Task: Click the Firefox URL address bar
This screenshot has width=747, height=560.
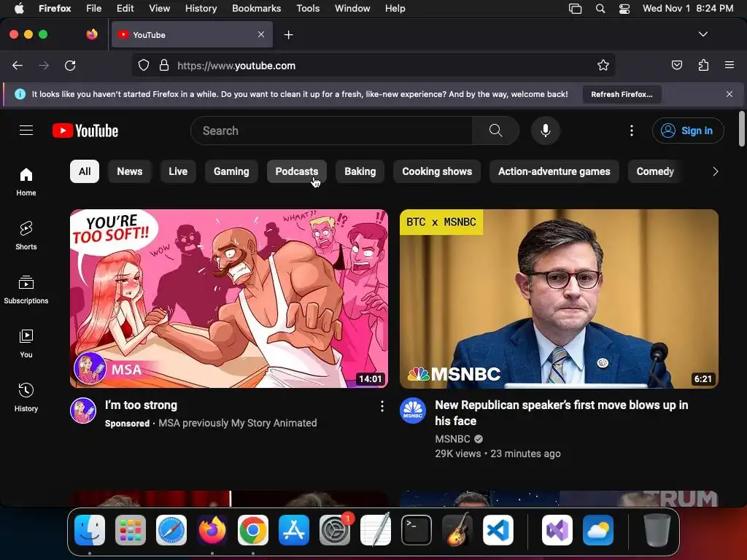Action: click(373, 65)
